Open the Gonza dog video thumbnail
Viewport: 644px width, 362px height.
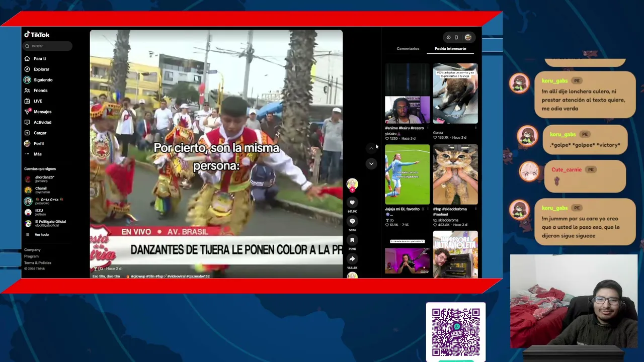point(455,94)
